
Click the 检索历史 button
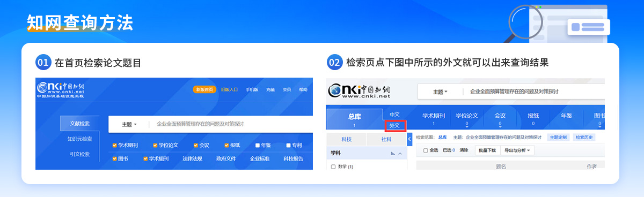tap(584, 138)
